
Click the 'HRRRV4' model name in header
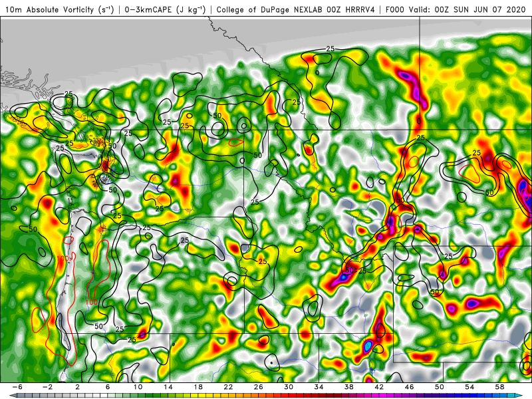pos(360,9)
